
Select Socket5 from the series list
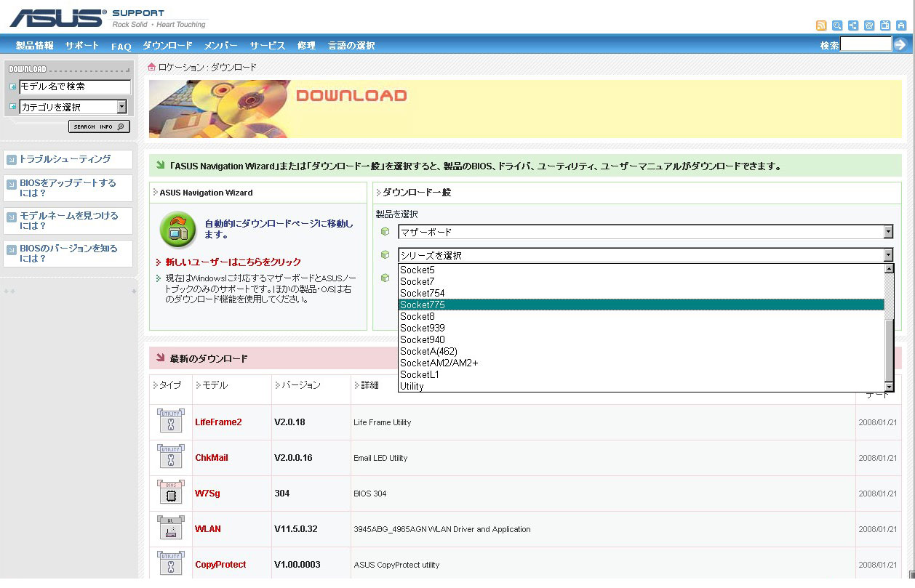pos(641,270)
